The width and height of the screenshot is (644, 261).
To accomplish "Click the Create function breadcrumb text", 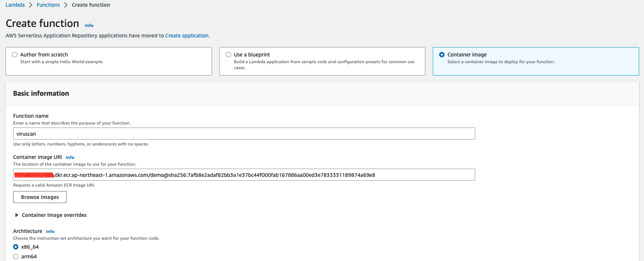I will (91, 5).
